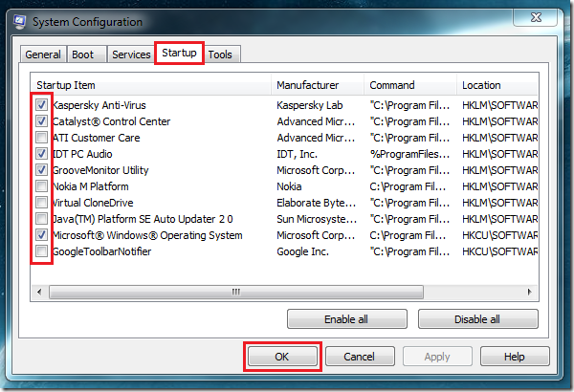Switch to the General tab
The width and height of the screenshot is (574, 392).
[x=43, y=54]
